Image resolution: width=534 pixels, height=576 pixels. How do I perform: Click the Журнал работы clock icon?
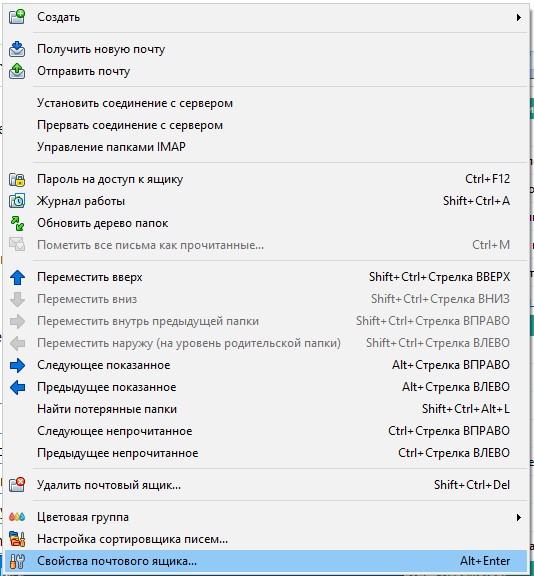17,201
